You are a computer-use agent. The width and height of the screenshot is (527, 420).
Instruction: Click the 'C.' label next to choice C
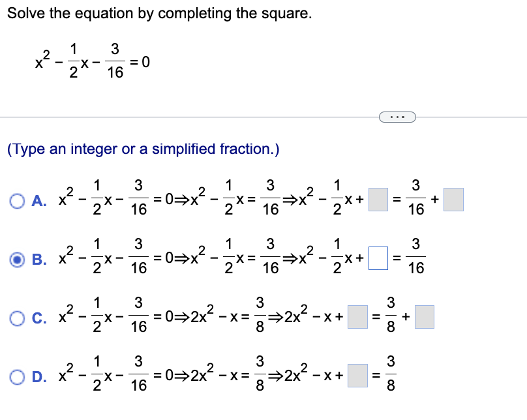click(x=38, y=318)
